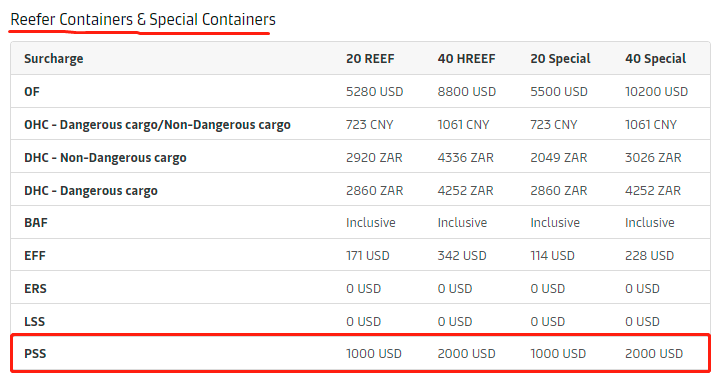Select the OHC Dangerous/Non-Dangerous cargo row label
This screenshot has height=383, width=721.
(x=157, y=125)
